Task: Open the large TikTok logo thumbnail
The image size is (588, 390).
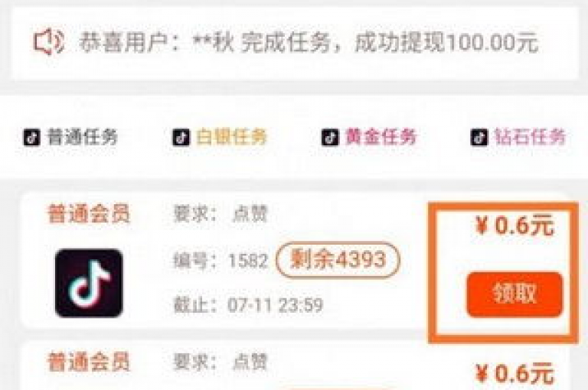Action: click(89, 283)
